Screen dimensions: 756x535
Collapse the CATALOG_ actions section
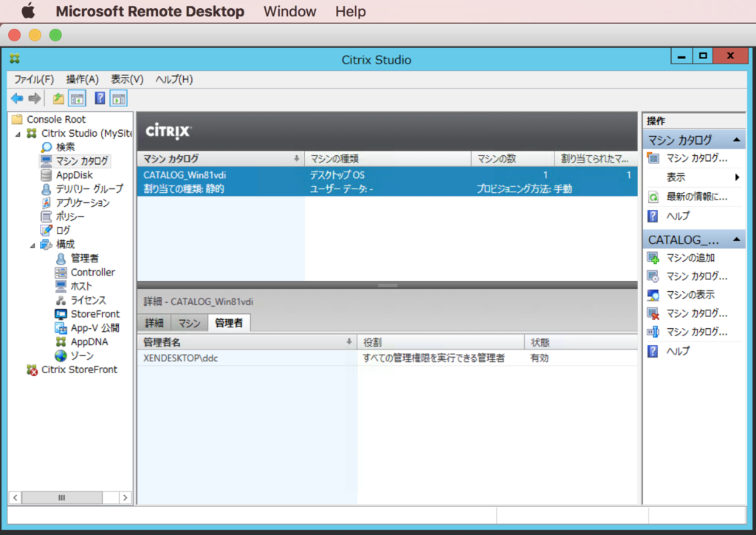[736, 239]
